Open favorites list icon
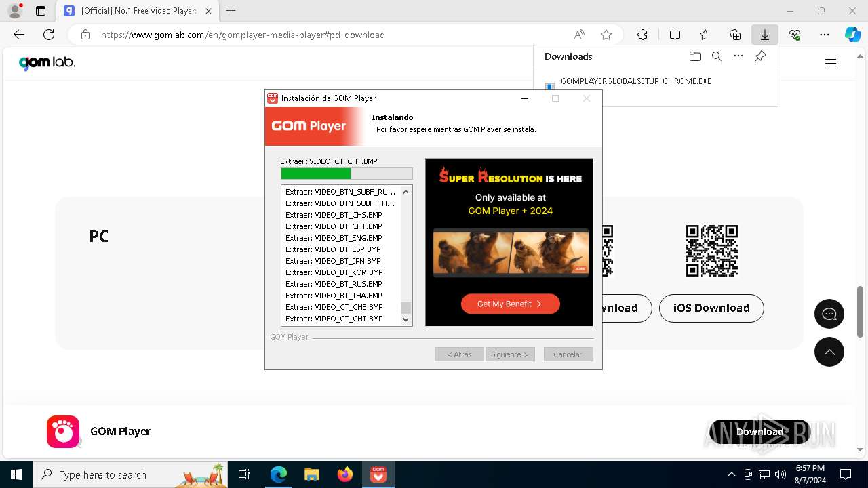 pyautogui.click(x=705, y=35)
